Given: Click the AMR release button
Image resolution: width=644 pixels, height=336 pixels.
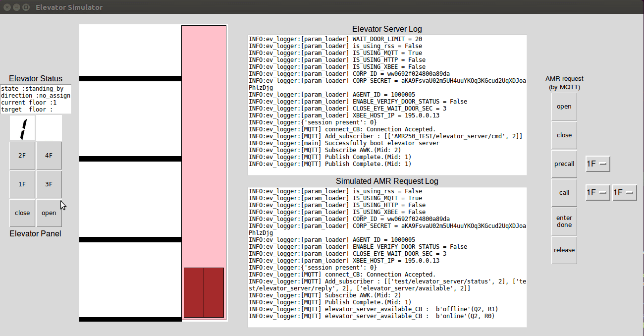Looking at the screenshot, I should click(x=564, y=250).
